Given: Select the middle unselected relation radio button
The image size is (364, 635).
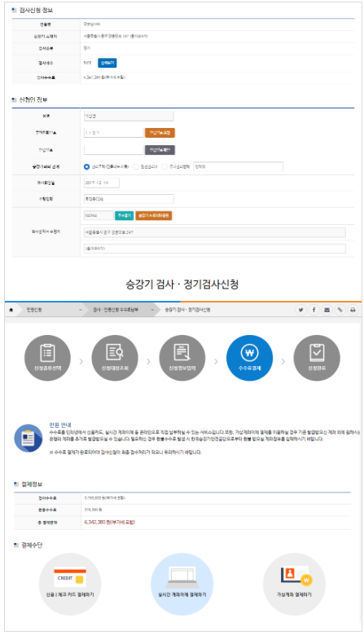Looking at the screenshot, I should pos(136,167).
